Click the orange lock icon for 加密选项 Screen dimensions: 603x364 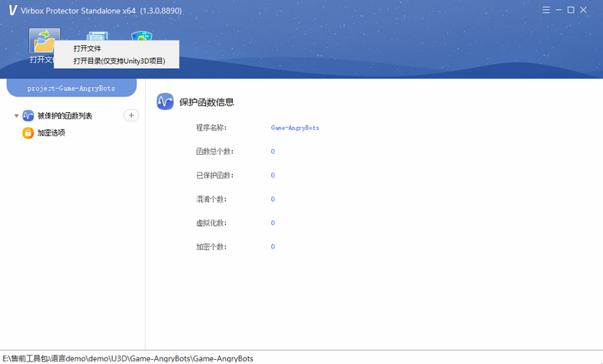point(28,133)
